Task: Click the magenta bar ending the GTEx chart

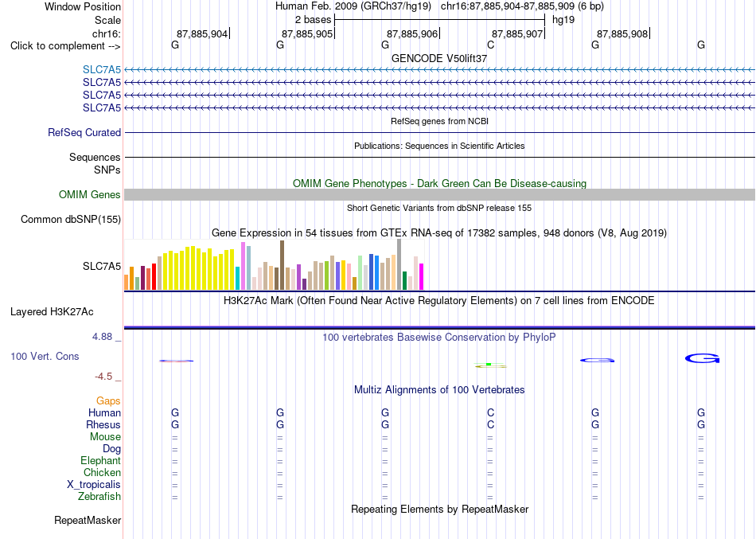Action: (422, 276)
